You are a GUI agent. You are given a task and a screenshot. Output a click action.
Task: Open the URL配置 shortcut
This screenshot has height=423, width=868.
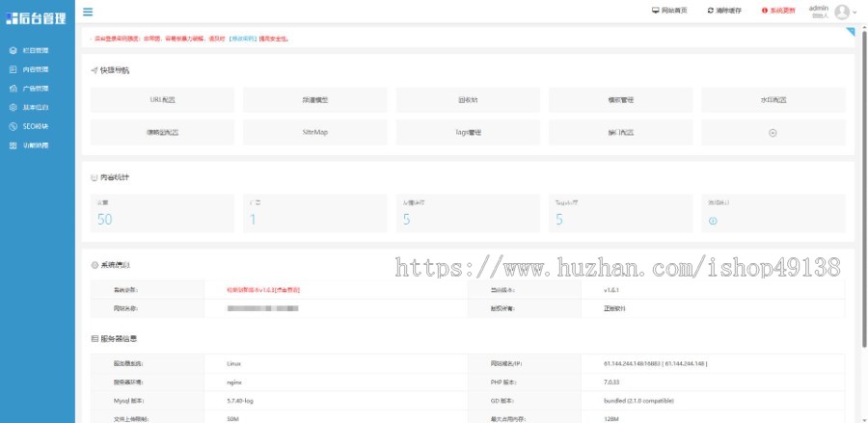click(x=162, y=100)
